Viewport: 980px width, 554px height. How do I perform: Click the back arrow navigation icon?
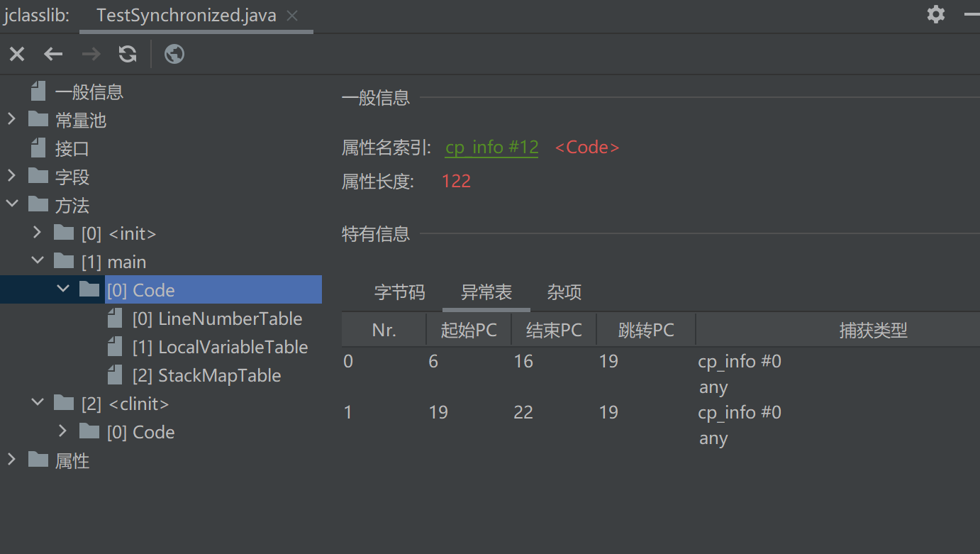tap(54, 54)
